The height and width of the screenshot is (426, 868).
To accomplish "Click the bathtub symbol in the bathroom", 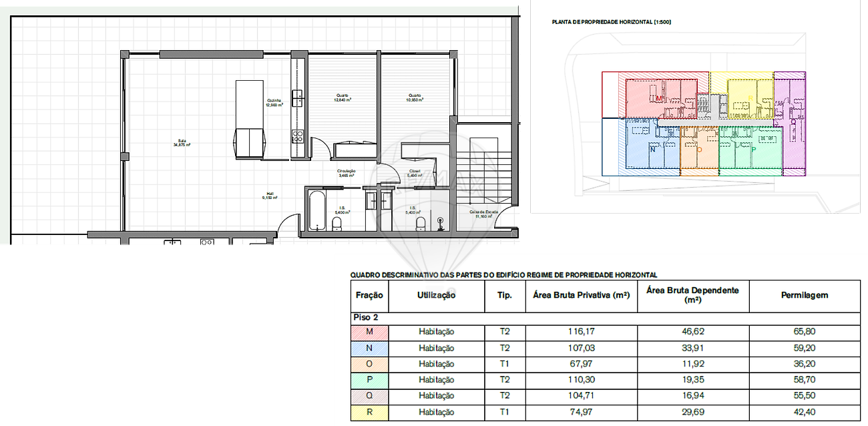I will pos(315,210).
